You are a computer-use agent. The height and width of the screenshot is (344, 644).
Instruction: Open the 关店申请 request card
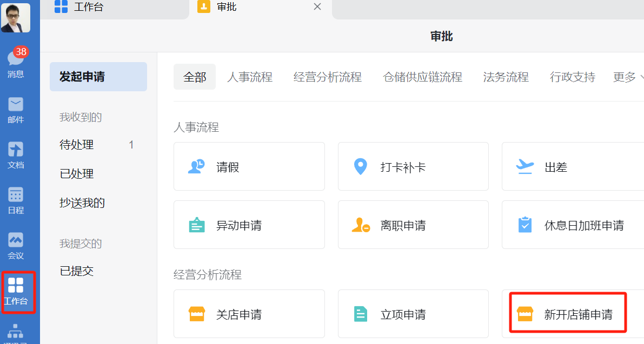click(249, 314)
